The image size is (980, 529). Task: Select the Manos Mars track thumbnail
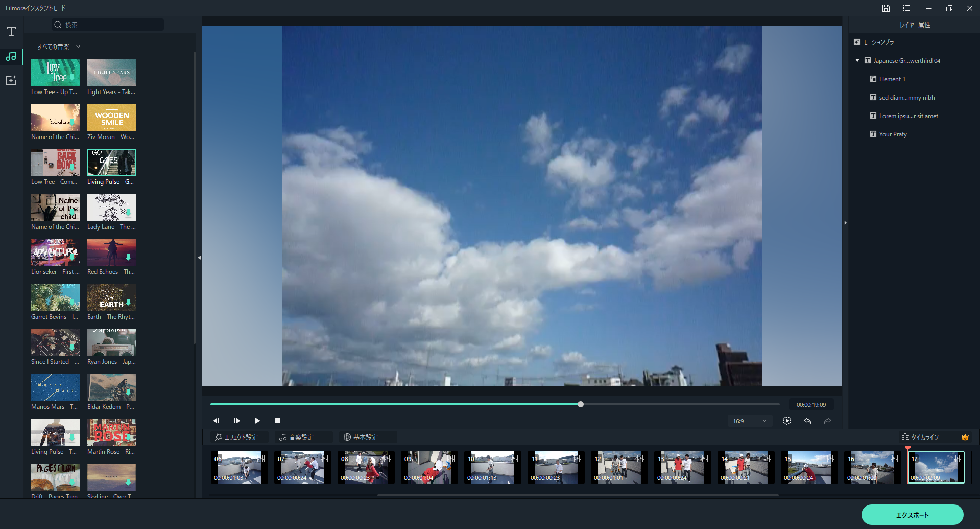56,387
